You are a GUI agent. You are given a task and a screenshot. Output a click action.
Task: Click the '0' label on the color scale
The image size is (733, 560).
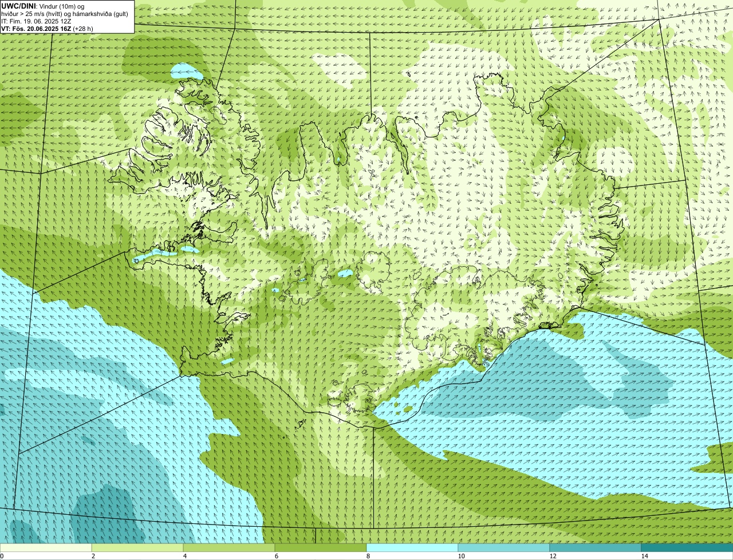(2, 556)
